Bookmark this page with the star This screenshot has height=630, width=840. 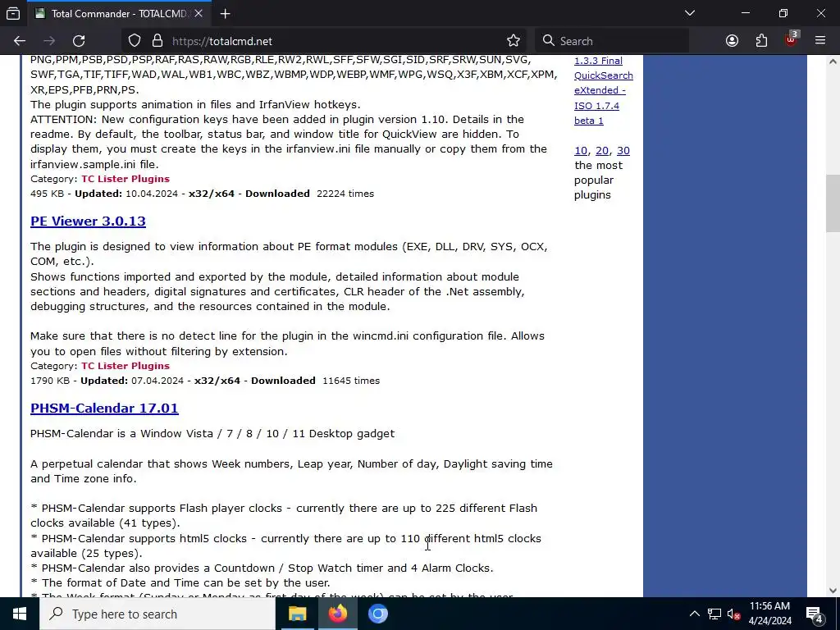click(x=514, y=41)
